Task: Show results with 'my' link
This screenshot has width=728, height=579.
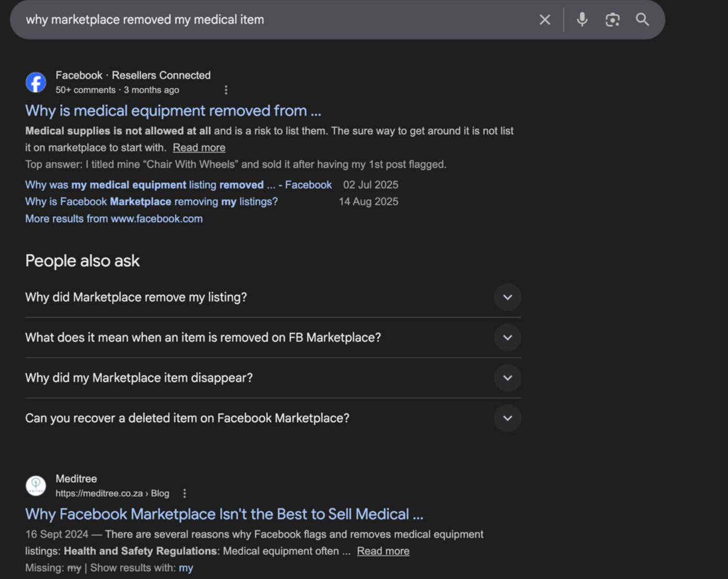Action: [186, 568]
